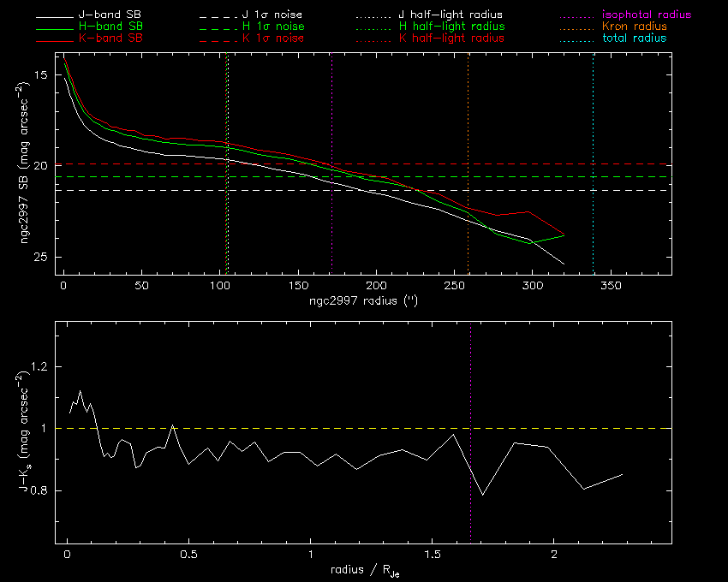Click the ngc2997 SB y-axis title

[24, 163]
